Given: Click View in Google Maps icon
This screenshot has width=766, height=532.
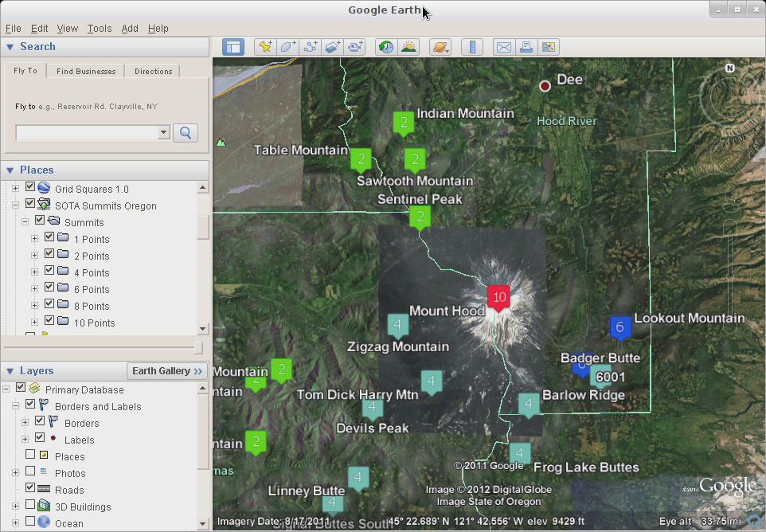Looking at the screenshot, I should click(548, 48).
